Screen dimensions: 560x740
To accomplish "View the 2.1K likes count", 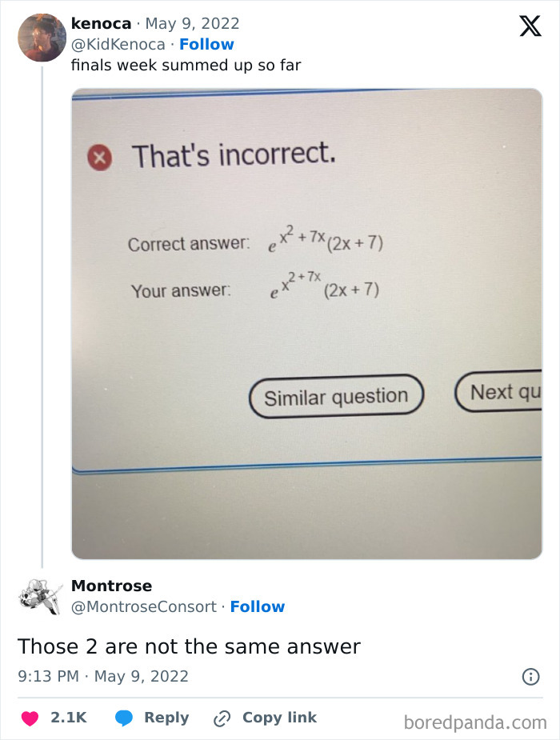I will 68,717.
